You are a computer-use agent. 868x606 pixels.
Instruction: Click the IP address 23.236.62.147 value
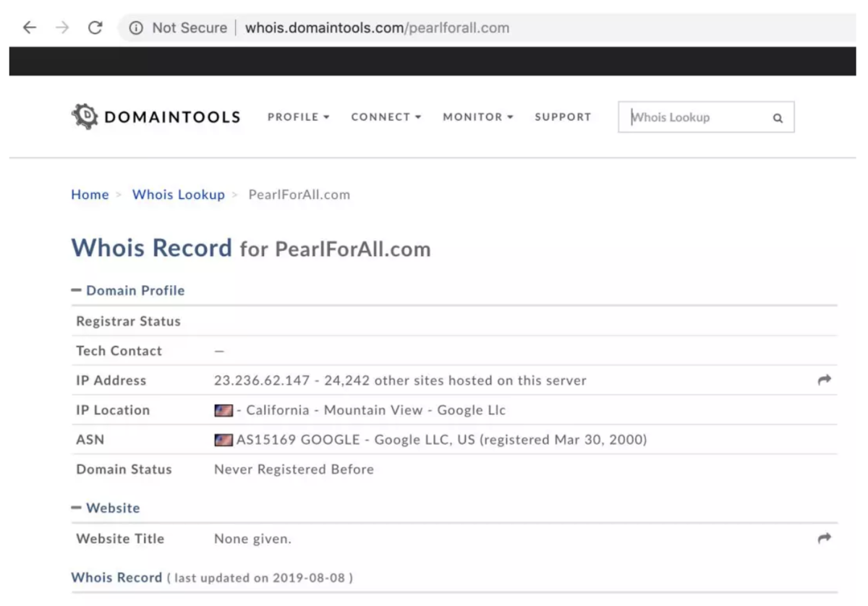coord(263,380)
